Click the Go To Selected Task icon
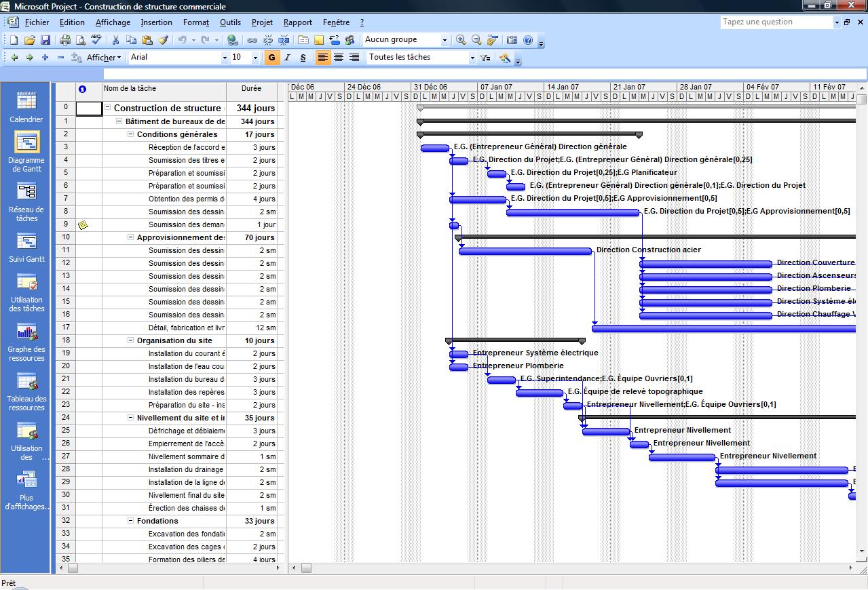 point(493,40)
